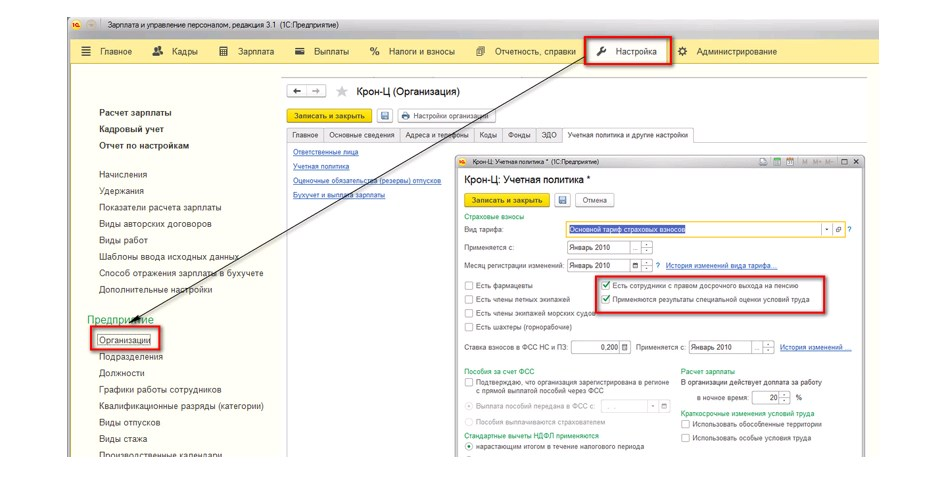
Task: Enable Использовать особые условия труда checkbox
Action: (685, 438)
